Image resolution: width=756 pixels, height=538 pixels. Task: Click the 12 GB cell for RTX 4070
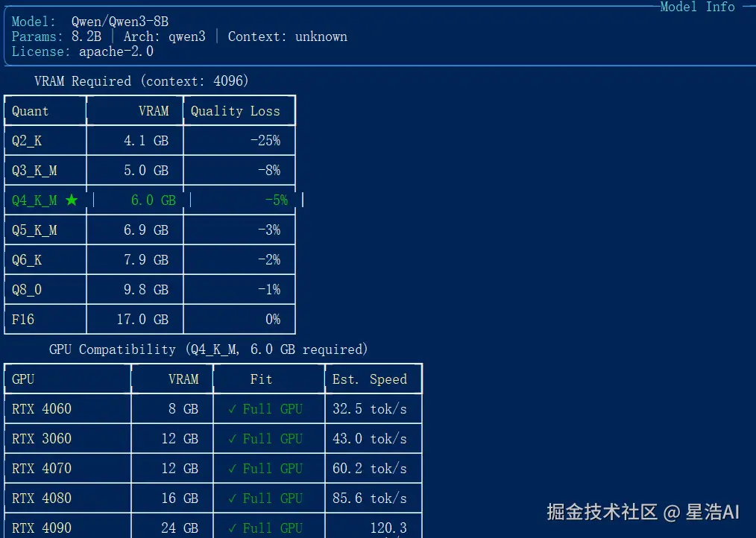point(180,469)
